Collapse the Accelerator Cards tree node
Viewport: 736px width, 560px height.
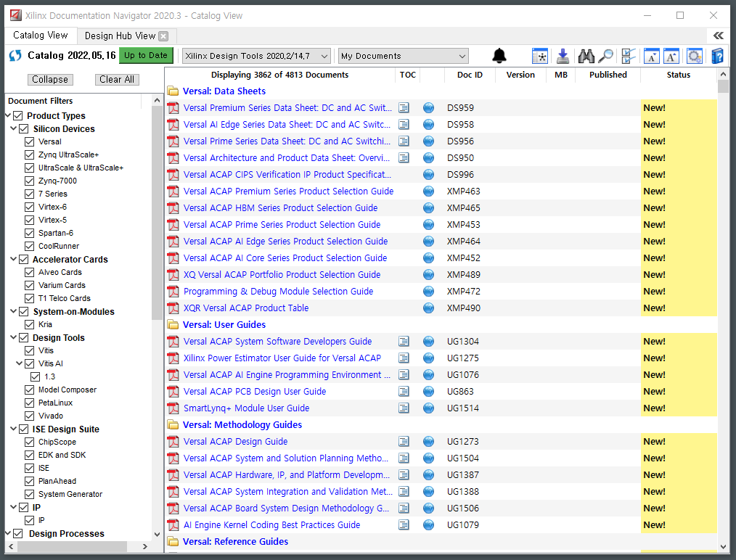[14, 258]
